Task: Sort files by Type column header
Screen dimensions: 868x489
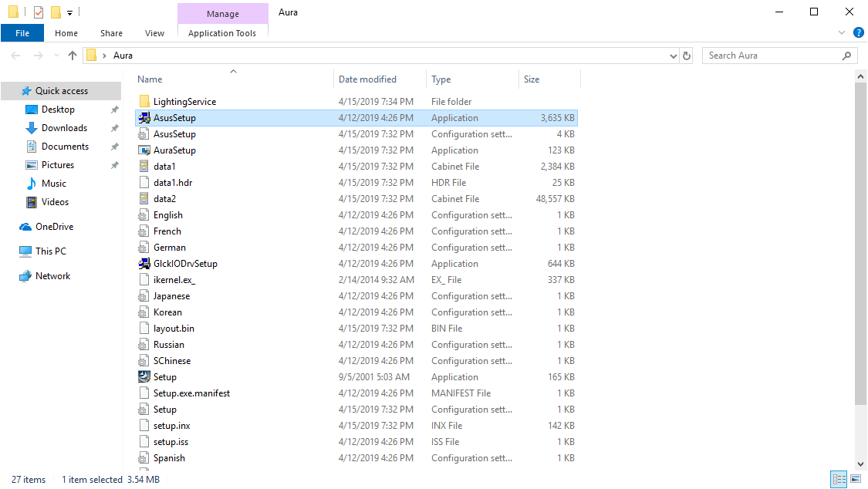Action: coord(473,79)
